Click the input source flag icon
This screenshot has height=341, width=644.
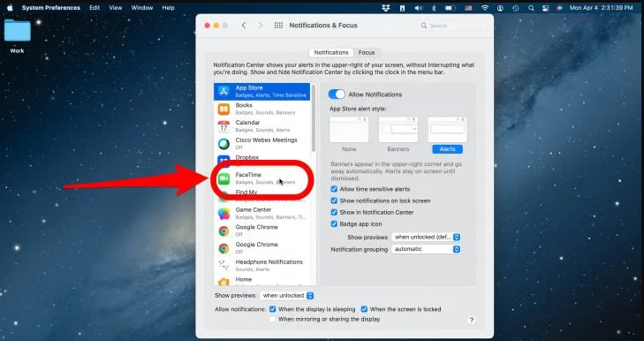pos(468,8)
